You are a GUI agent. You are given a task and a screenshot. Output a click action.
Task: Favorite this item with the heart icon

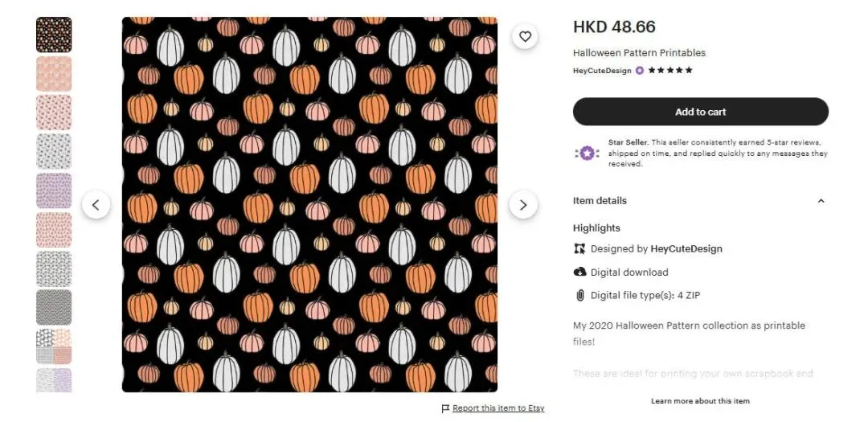(x=525, y=36)
